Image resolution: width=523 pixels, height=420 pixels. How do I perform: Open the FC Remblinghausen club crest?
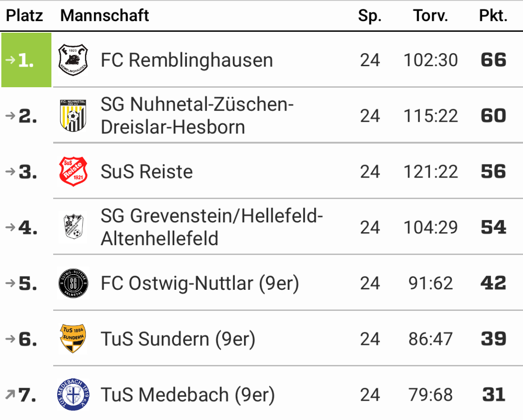(73, 60)
